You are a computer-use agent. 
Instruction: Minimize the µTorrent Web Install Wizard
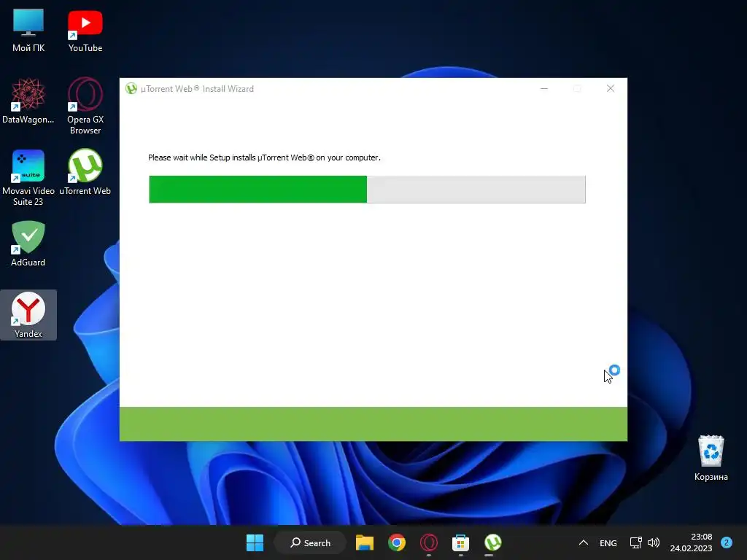(544, 88)
